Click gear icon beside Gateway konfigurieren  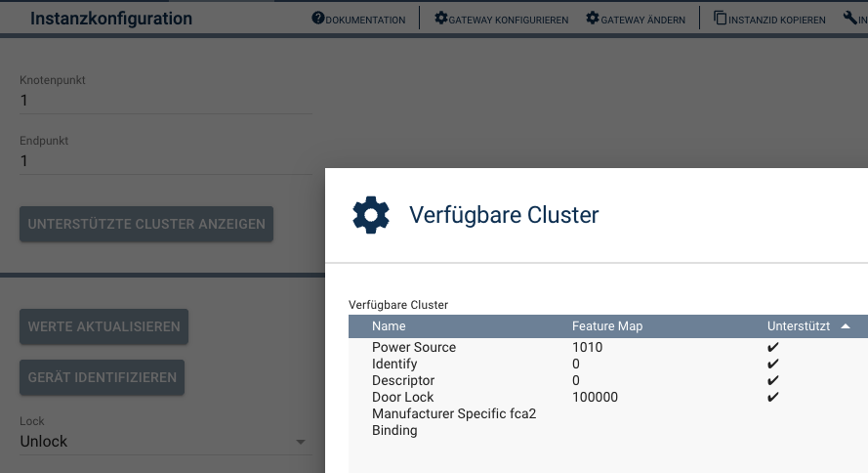pyautogui.click(x=440, y=19)
